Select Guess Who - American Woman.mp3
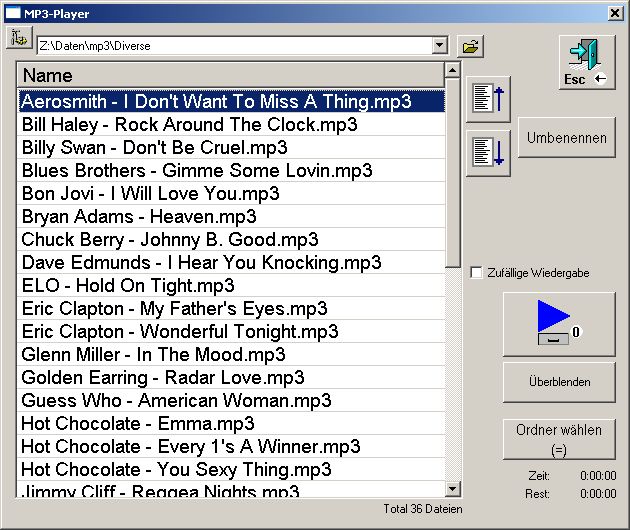Viewport: 630px width, 530px height. point(231,400)
